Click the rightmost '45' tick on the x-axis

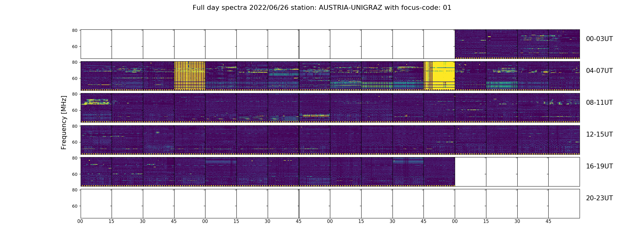click(x=548, y=221)
